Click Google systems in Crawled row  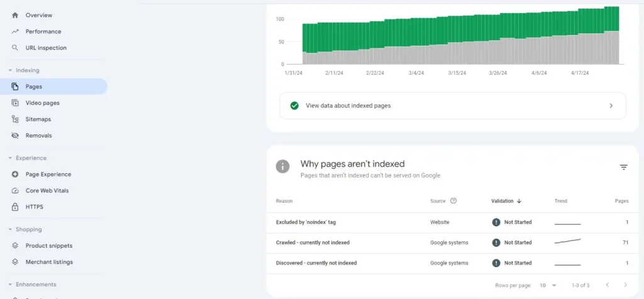(449, 242)
